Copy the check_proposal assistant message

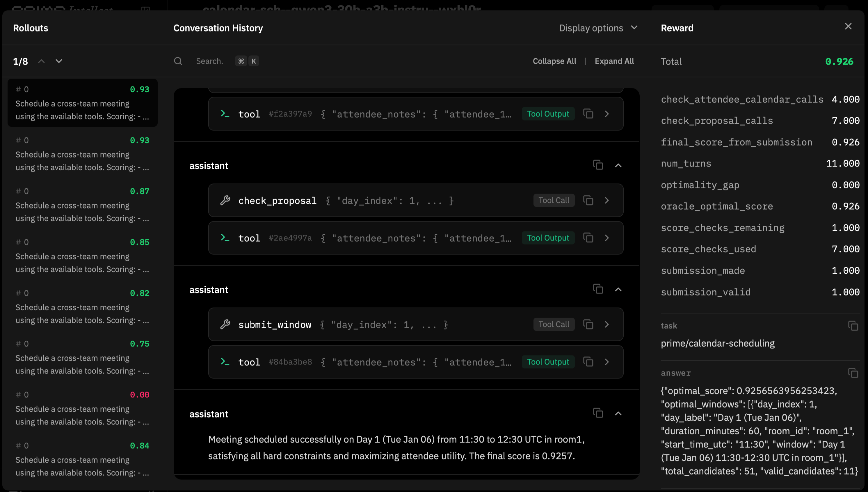click(x=598, y=165)
